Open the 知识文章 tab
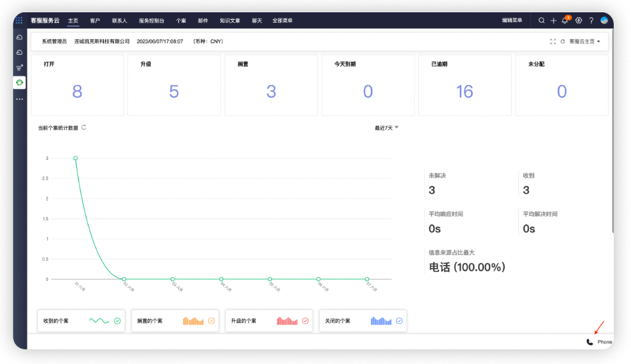 click(230, 20)
